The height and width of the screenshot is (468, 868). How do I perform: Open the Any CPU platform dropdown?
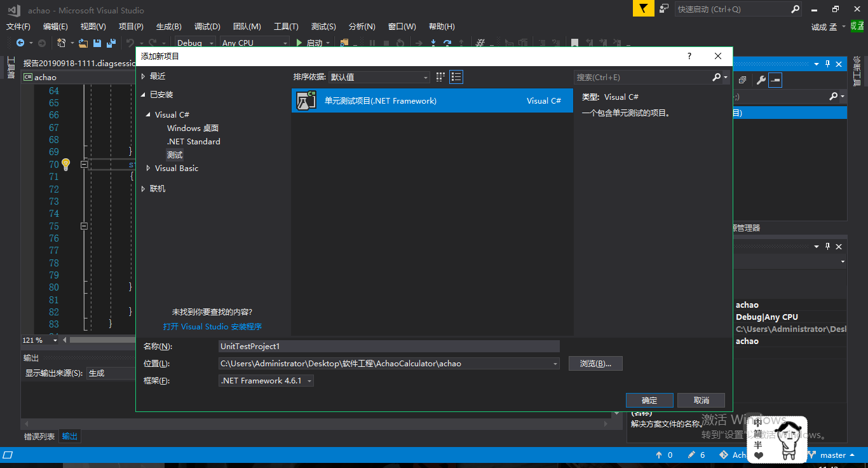pyautogui.click(x=254, y=43)
